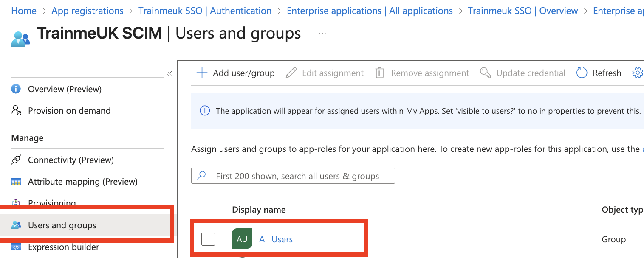Collapse the sidebar with the double chevron

pyautogui.click(x=169, y=73)
